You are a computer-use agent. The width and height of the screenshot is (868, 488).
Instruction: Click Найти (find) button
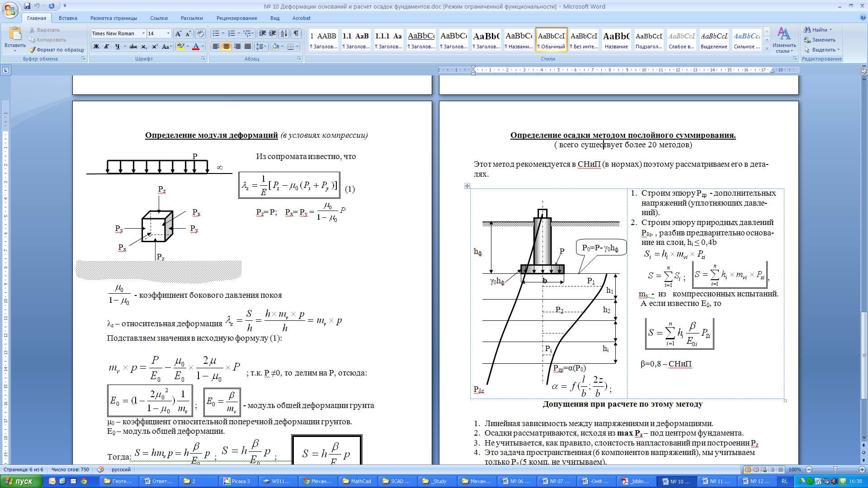[818, 30]
